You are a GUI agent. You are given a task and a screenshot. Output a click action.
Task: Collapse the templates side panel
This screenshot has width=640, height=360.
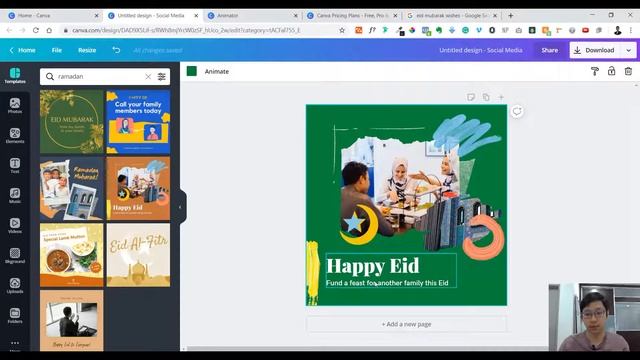[180, 207]
